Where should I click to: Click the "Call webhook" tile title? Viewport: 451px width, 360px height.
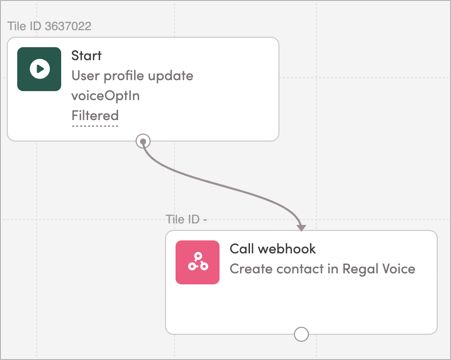tap(273, 249)
